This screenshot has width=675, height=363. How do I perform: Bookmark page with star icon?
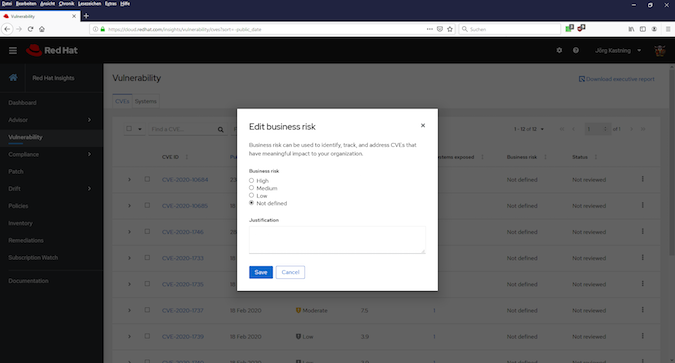coord(450,29)
